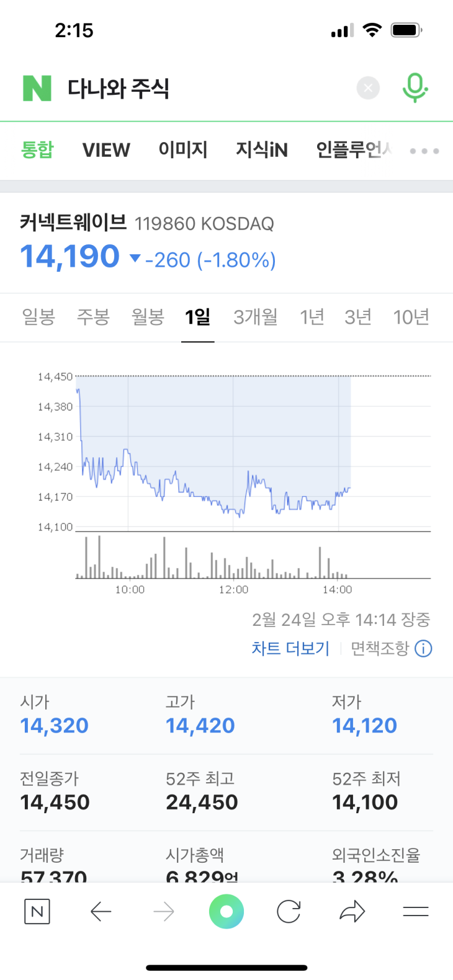Viewport: 453px width, 980px height.
Task: Start voice search with the microphone icon
Action: 415,88
